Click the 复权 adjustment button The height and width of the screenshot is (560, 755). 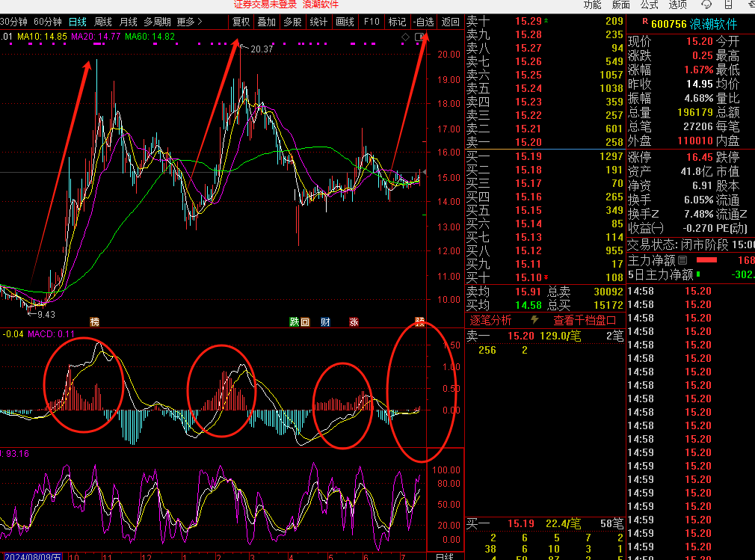pyautogui.click(x=241, y=22)
